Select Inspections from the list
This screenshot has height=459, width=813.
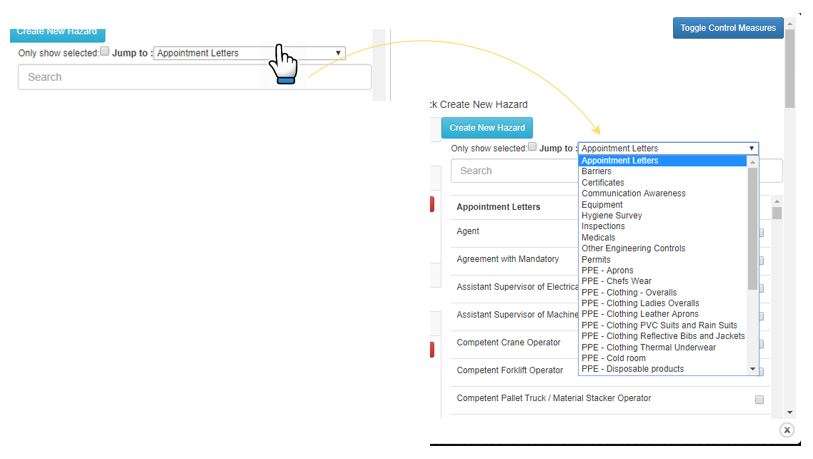(x=603, y=227)
